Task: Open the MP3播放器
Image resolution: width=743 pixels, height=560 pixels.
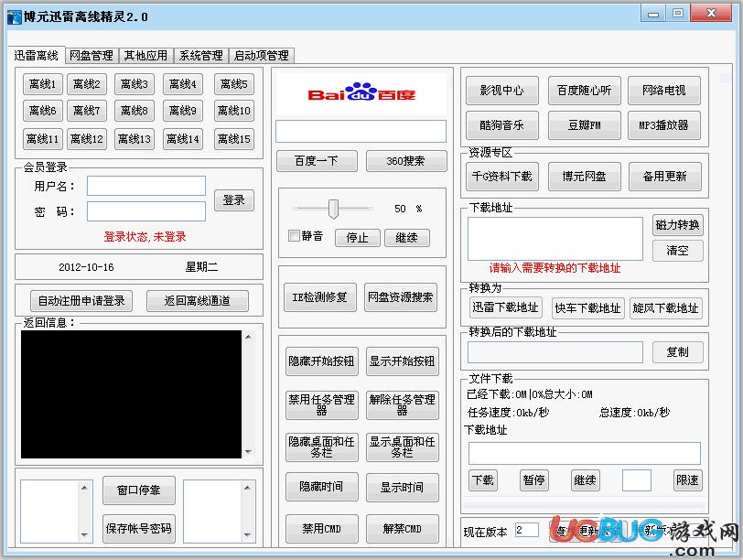Action: pyautogui.click(x=664, y=125)
